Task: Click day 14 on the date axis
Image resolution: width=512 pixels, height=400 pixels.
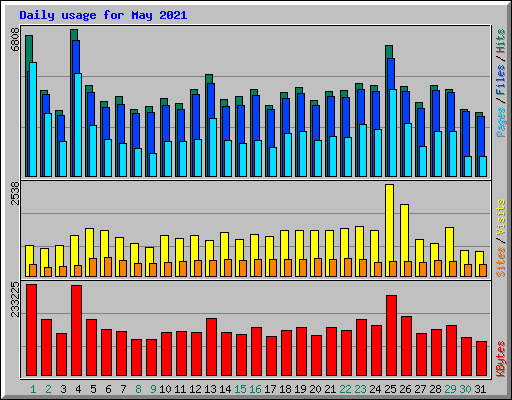Action: [x=225, y=389]
